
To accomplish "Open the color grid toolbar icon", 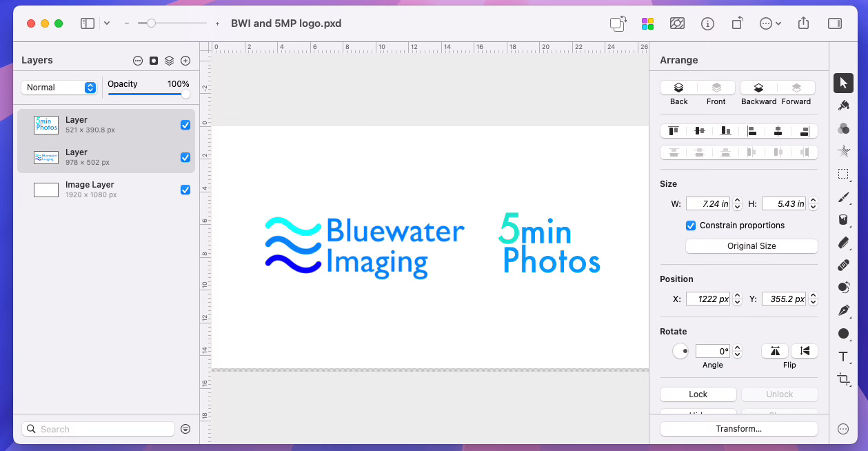I will 647,23.
